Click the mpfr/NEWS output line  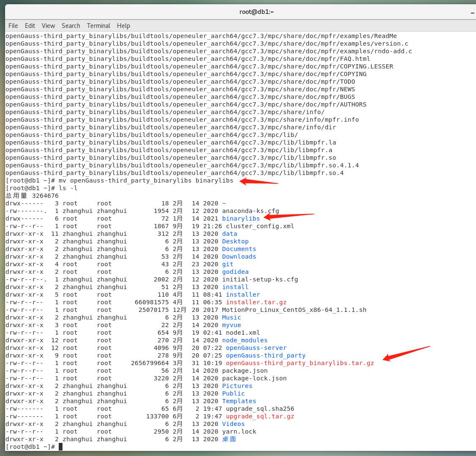(180, 89)
